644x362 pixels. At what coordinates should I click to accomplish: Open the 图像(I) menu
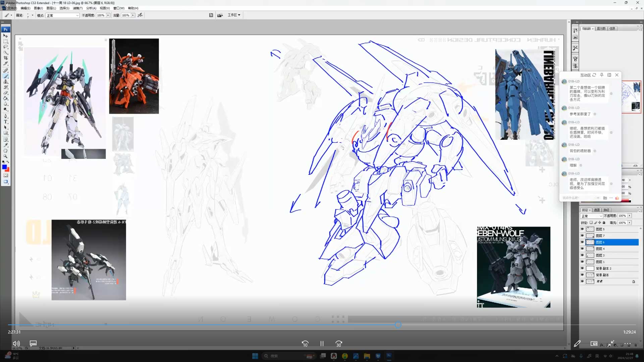pos(38,8)
